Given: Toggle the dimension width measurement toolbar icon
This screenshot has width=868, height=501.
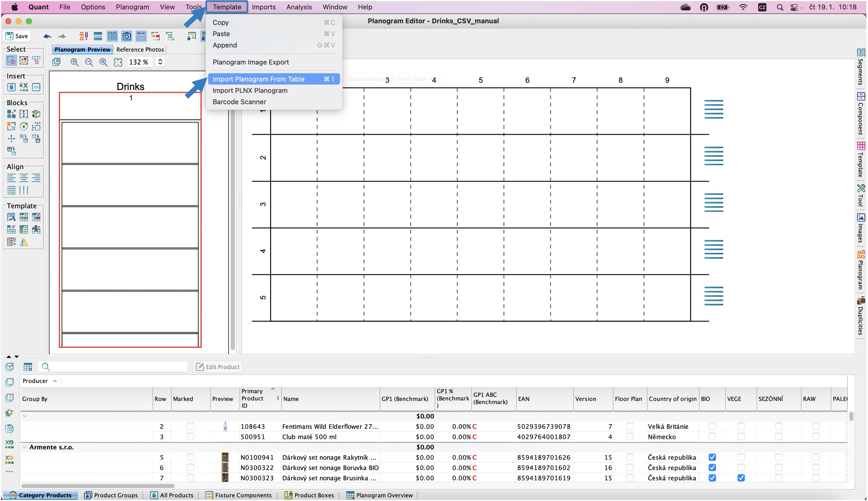Looking at the screenshot, I should tap(141, 36).
